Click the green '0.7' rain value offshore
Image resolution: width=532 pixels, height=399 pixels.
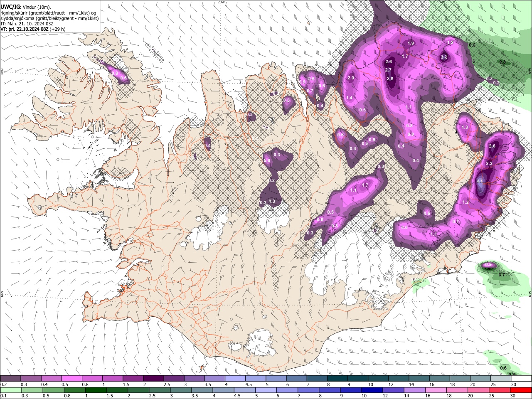pos(502,275)
